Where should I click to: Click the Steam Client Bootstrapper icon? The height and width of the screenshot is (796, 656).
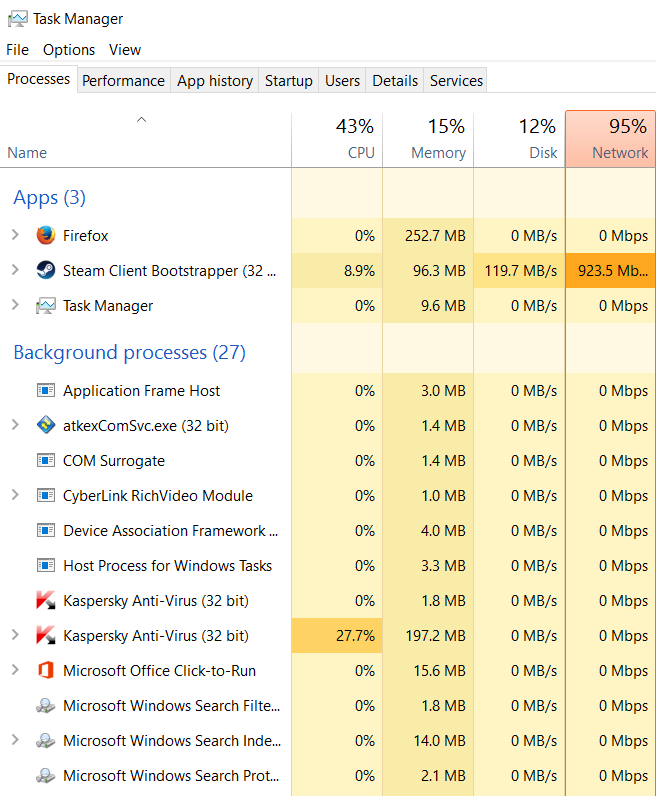point(45,271)
